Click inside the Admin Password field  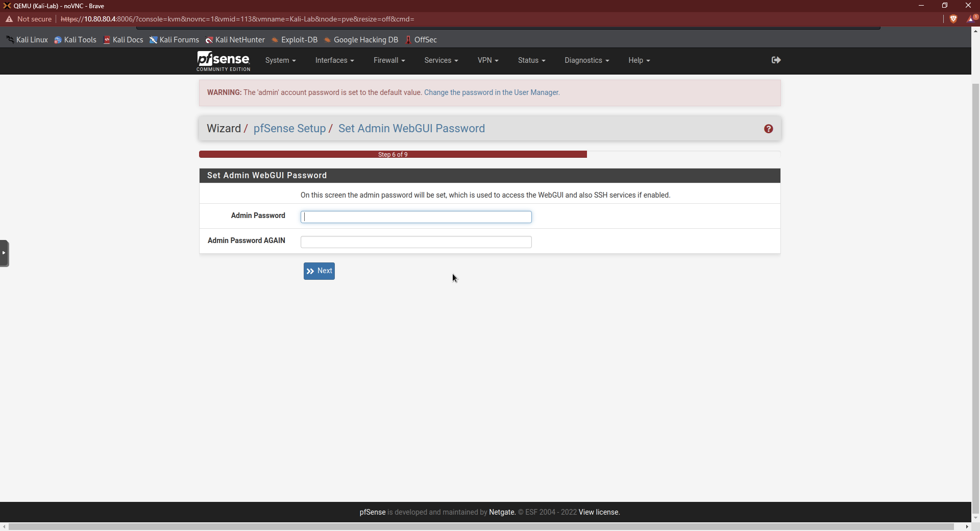[416, 217]
